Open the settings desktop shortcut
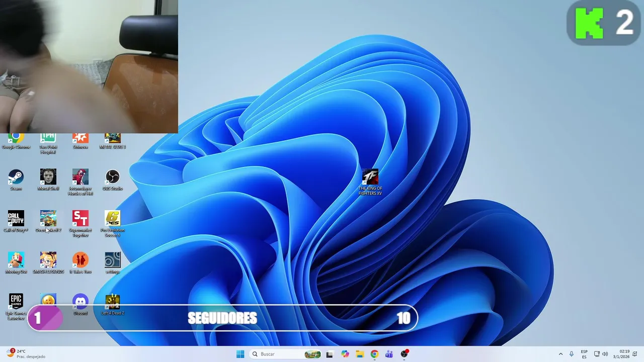This screenshot has height=362, width=644. click(x=113, y=263)
